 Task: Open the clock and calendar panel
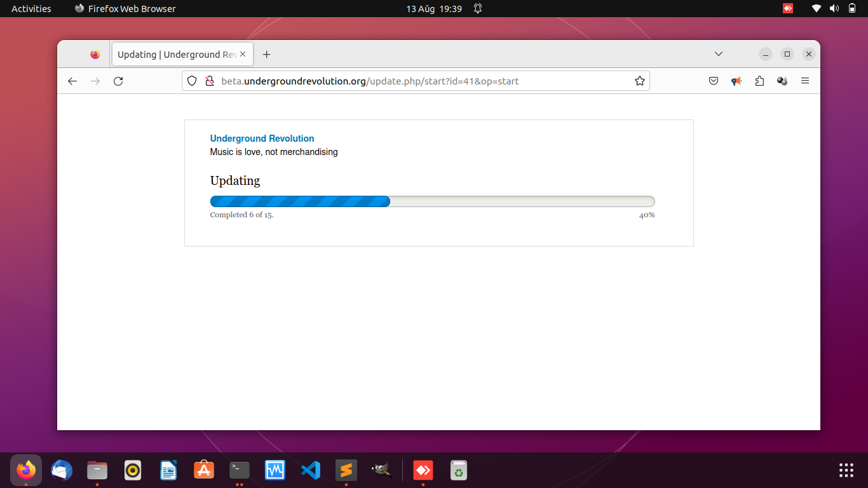click(434, 8)
